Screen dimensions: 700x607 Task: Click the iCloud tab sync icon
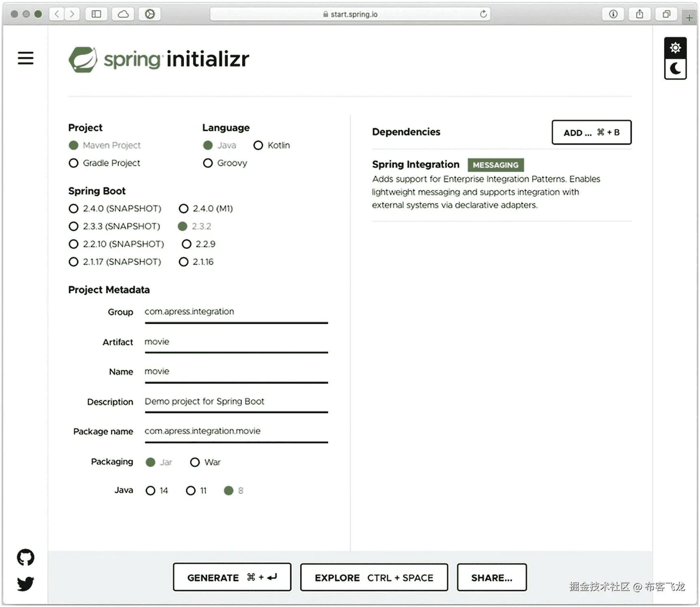pyautogui.click(x=123, y=13)
